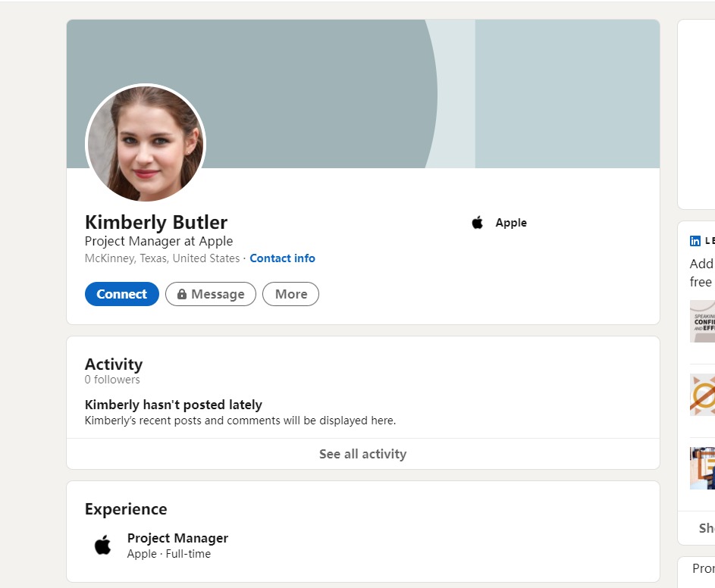
Task: Open the Apple company link in header
Action: point(511,223)
